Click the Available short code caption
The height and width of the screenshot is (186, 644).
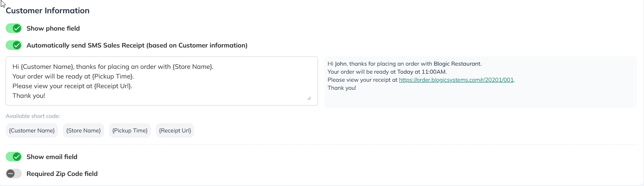[33, 116]
